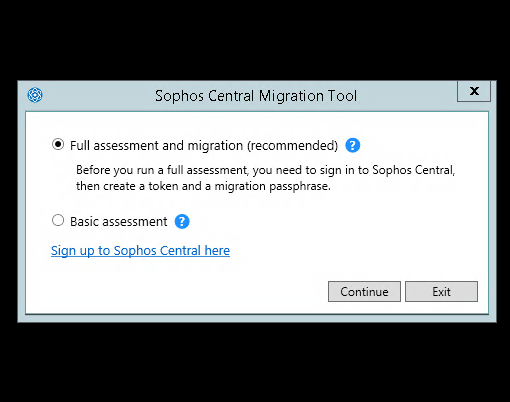Click the Continue button
The height and width of the screenshot is (402, 510).
coord(364,292)
